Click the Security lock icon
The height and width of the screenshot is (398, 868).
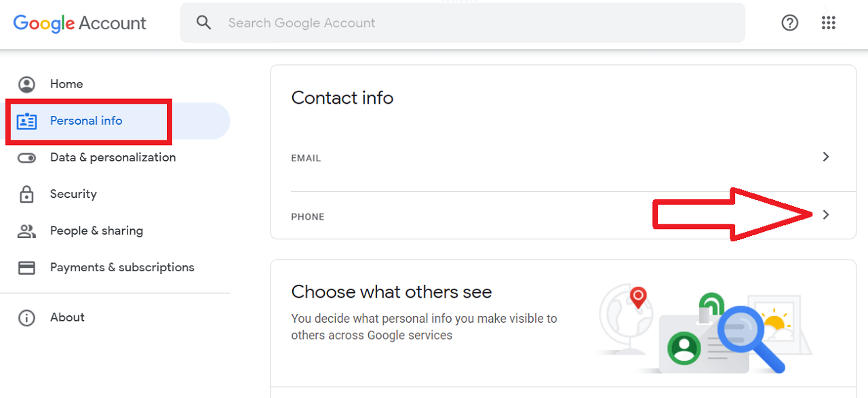pos(26,195)
